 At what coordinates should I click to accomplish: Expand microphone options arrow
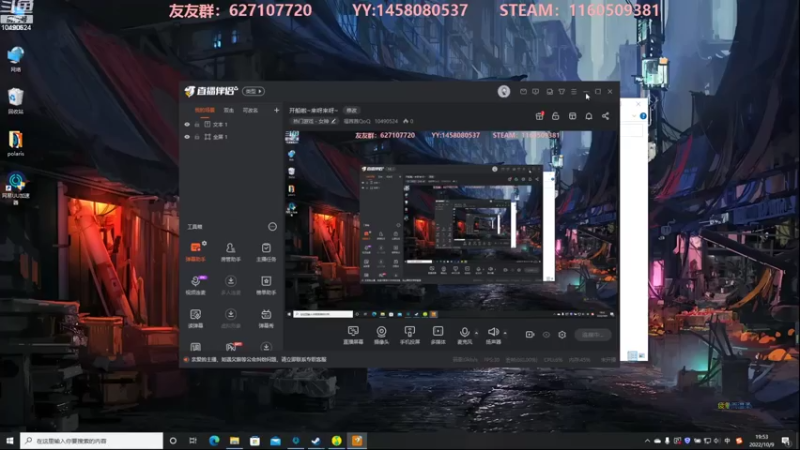[477, 333]
